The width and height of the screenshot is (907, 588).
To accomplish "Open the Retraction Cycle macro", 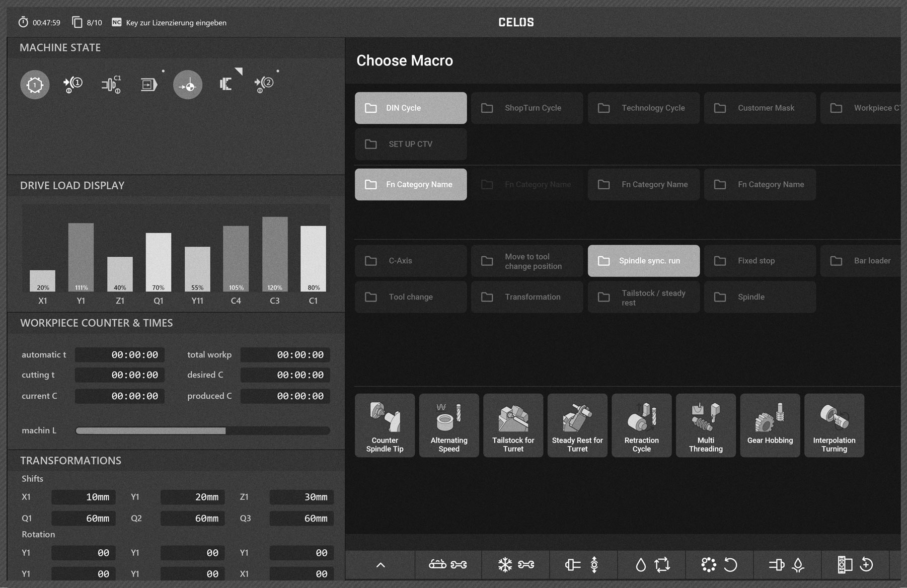I will tap(641, 425).
